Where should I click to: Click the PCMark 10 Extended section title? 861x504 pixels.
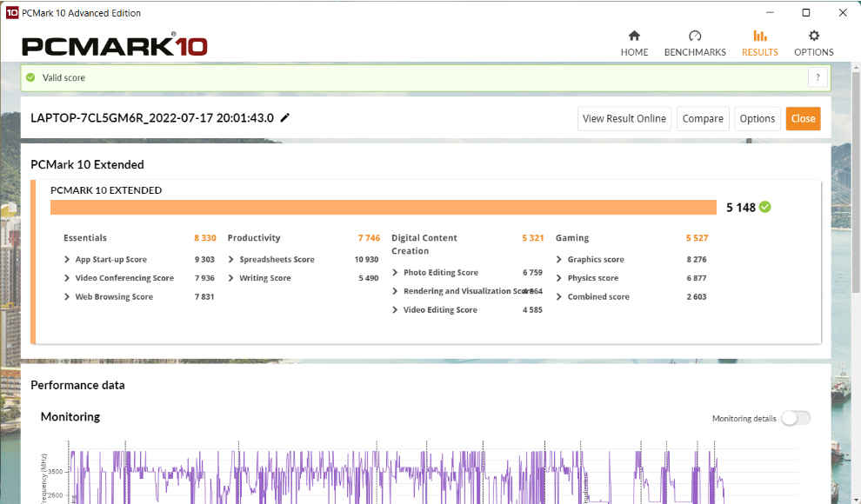(x=87, y=164)
